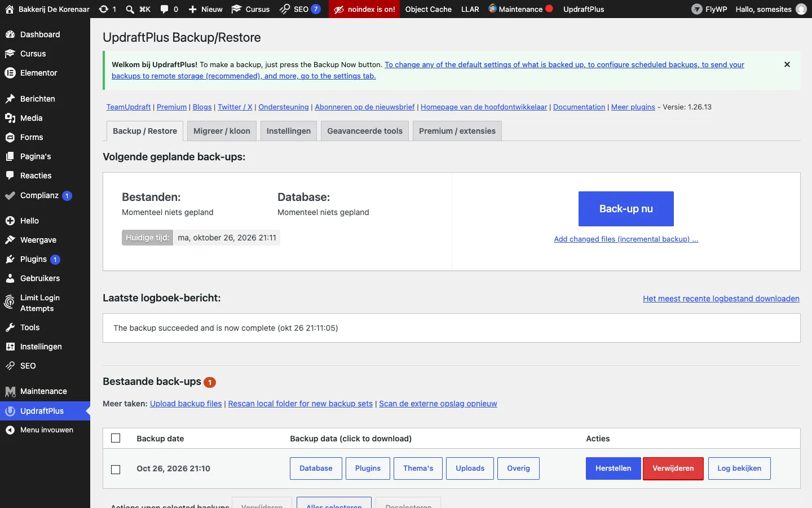The image size is (812, 508).
Task: Click the Documentation link
Action: click(x=579, y=107)
